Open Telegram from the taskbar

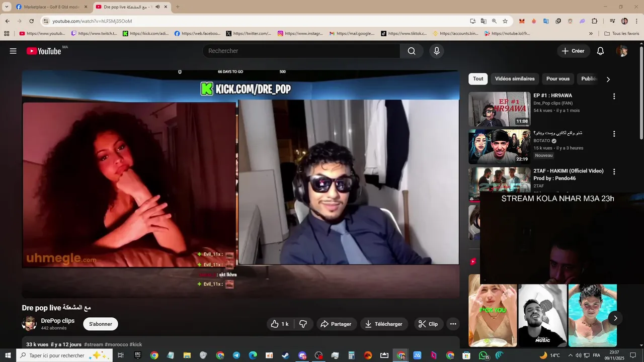coord(236,355)
